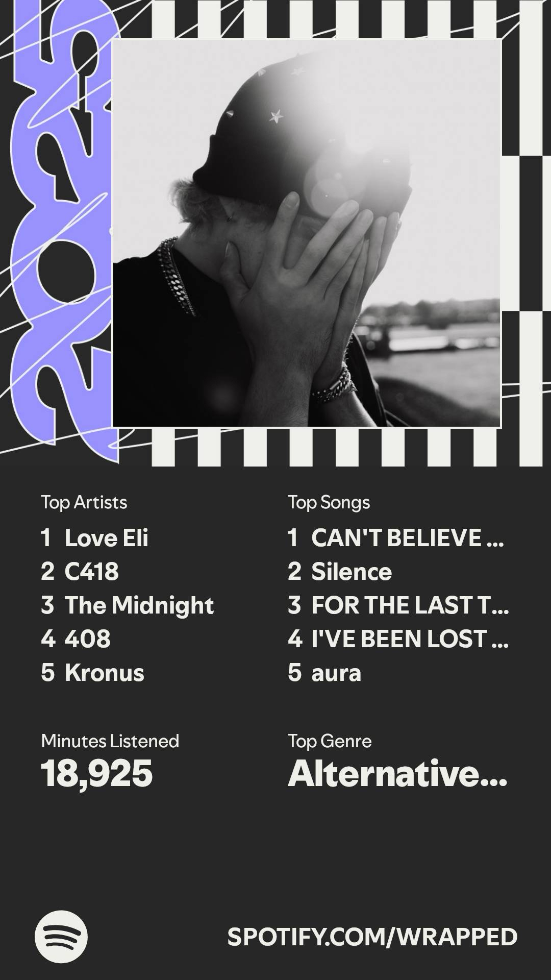Image resolution: width=551 pixels, height=980 pixels.
Task: Play top song CAN'T BELIEVE…
Action: [x=407, y=538]
